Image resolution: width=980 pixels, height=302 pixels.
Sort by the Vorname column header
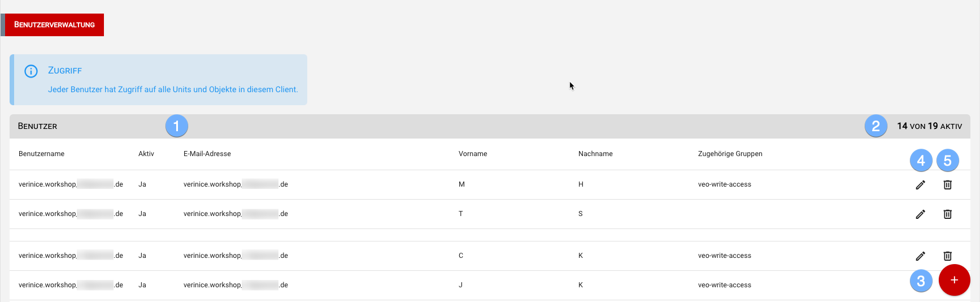472,154
